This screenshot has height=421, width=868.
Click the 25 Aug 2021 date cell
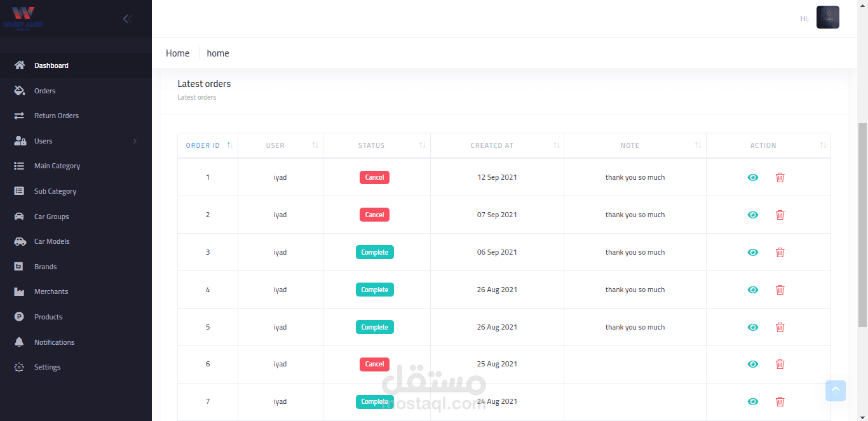point(497,364)
